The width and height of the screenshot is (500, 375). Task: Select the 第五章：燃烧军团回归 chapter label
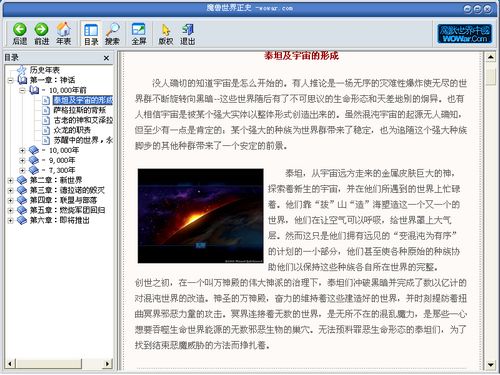tap(67, 210)
